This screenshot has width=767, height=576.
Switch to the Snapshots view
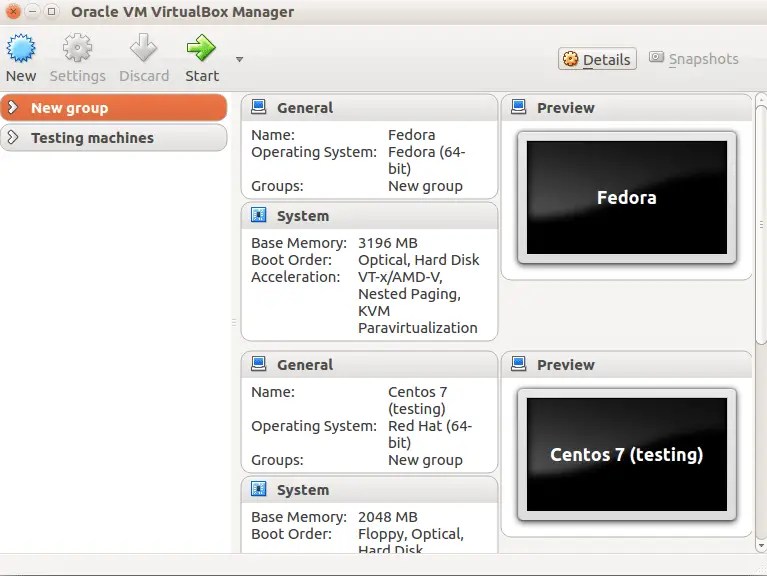[x=694, y=59]
